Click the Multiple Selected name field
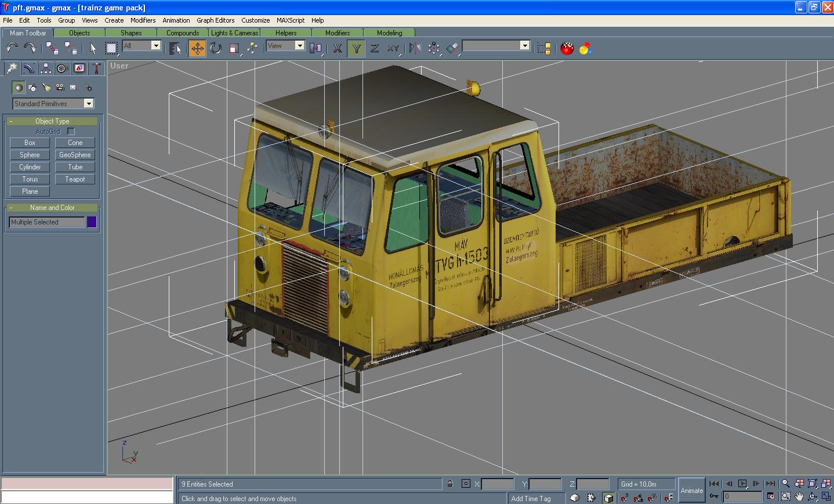Screen dimensions: 834x504 (x=46, y=222)
